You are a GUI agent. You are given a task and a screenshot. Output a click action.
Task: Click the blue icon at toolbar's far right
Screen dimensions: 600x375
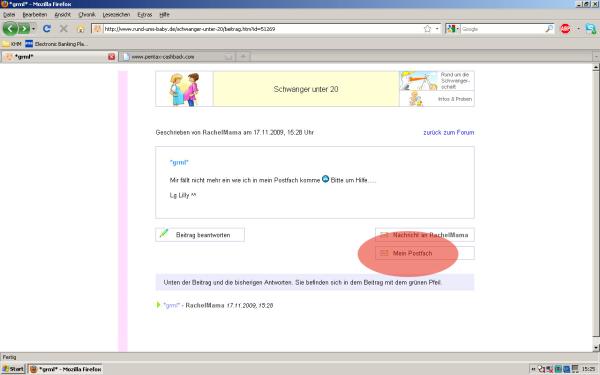(590, 29)
